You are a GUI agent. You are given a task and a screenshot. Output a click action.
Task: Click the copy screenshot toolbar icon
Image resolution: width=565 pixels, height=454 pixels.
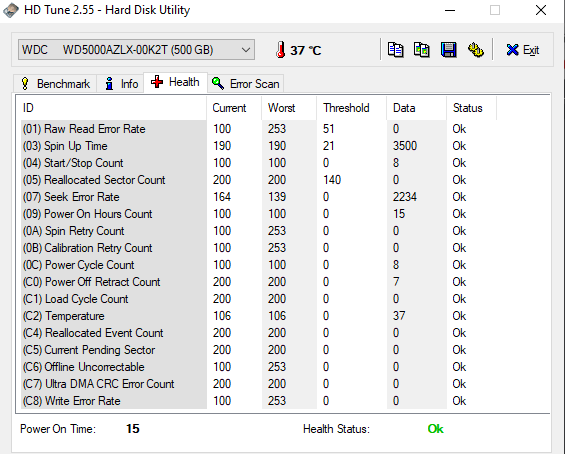pyautogui.click(x=422, y=50)
